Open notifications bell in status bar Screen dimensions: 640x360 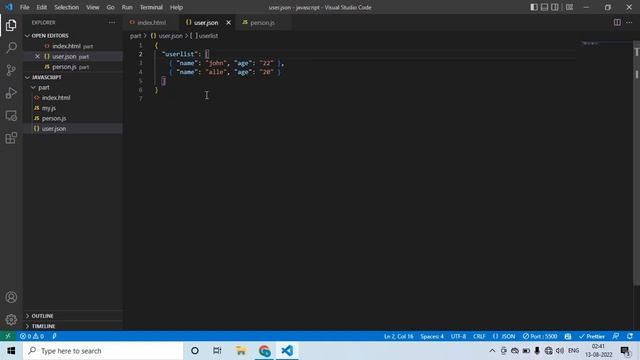tap(630, 336)
